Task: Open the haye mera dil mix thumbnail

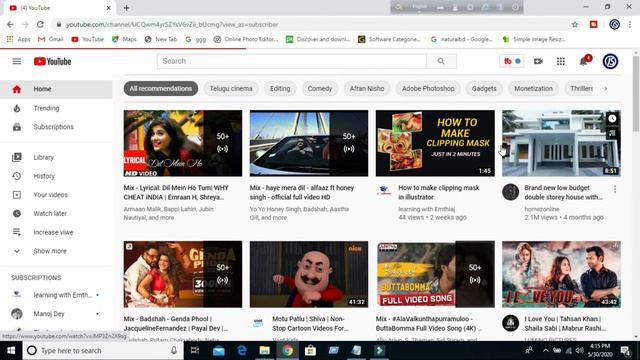Action: (309, 143)
